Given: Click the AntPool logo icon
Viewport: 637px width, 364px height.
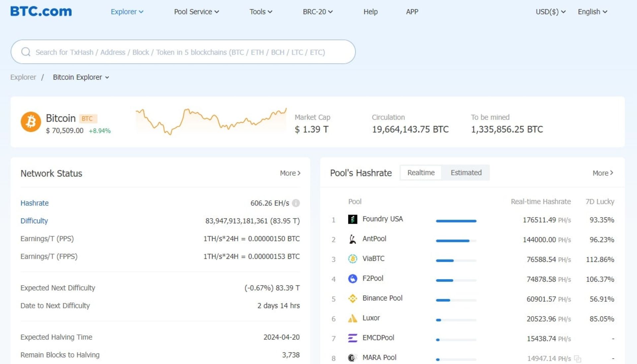Looking at the screenshot, I should point(352,239).
